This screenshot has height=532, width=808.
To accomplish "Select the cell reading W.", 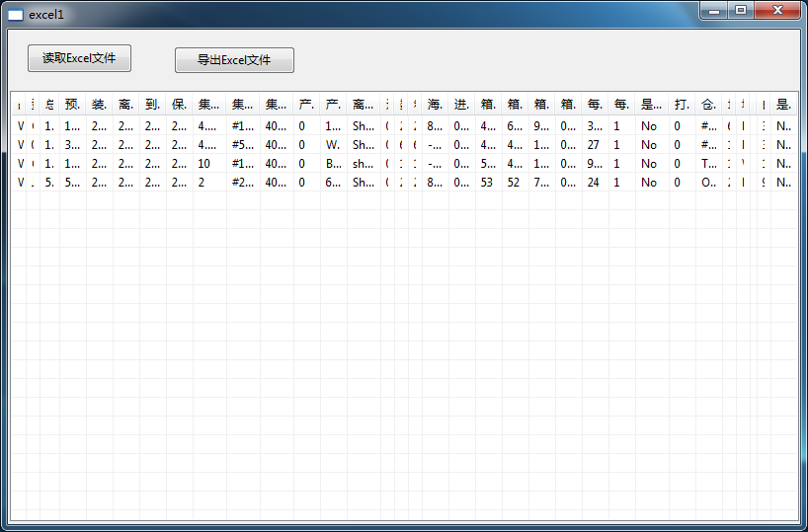I will 334,145.
